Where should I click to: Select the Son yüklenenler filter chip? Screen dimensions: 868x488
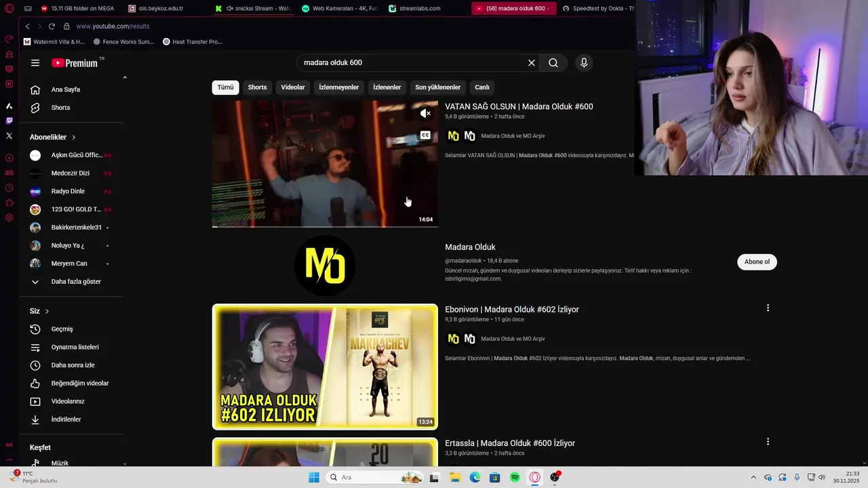click(438, 87)
